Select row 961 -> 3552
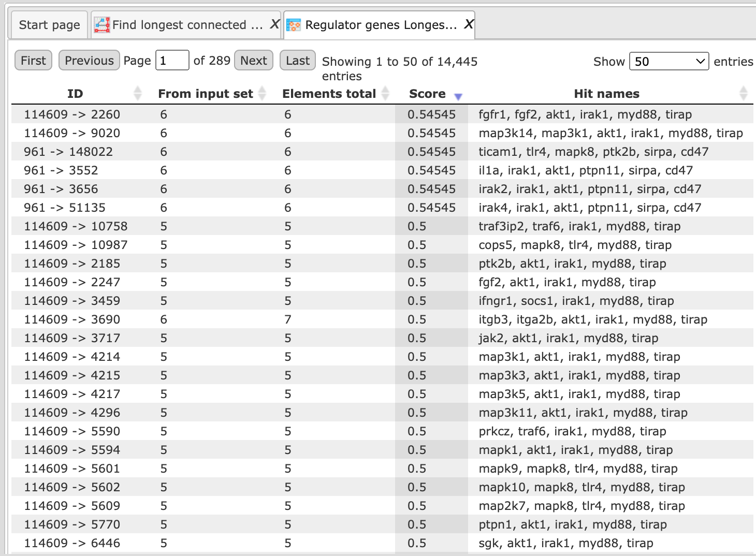This screenshot has height=556, width=756. [382, 170]
